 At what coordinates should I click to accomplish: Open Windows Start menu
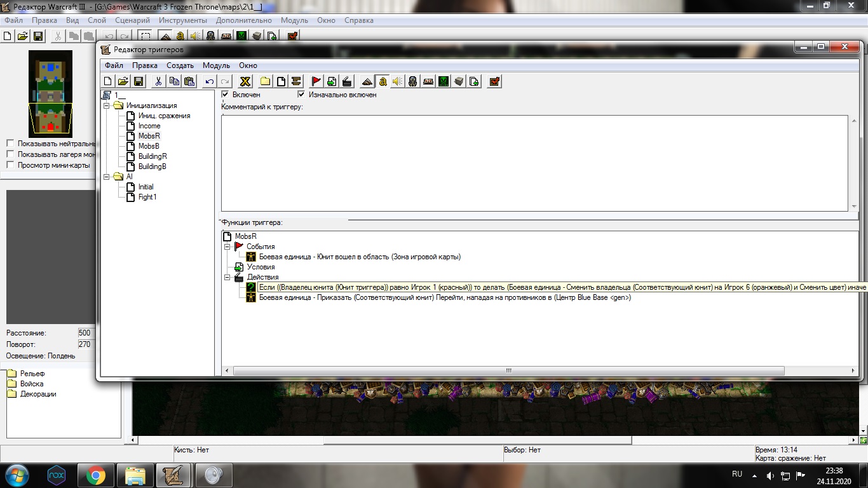17,475
